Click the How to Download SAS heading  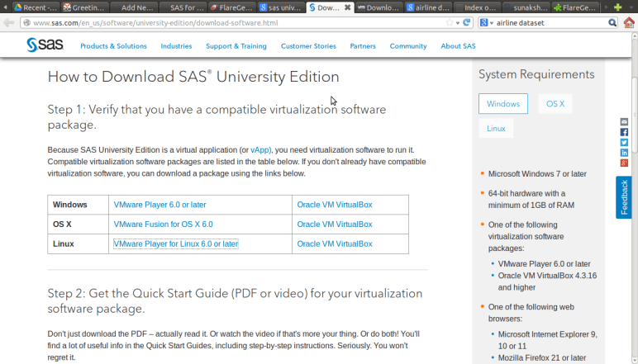click(193, 77)
